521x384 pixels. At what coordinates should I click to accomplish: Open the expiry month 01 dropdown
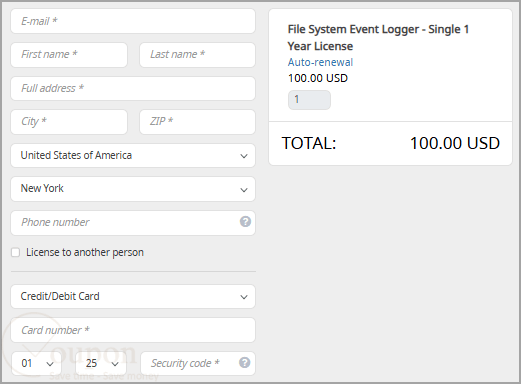pyautogui.click(x=37, y=363)
